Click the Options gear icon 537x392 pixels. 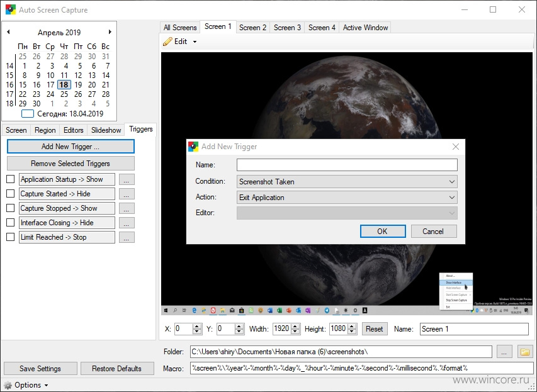pos(8,385)
